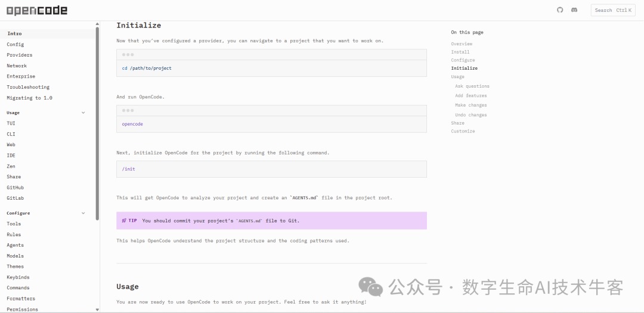
Task: Click the OpenCode logo
Action: pos(37,11)
